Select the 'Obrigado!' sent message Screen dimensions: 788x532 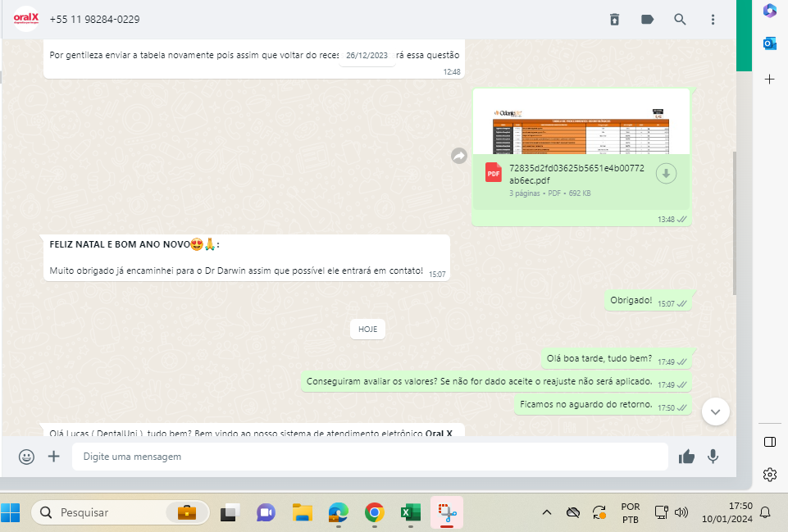pyautogui.click(x=648, y=300)
